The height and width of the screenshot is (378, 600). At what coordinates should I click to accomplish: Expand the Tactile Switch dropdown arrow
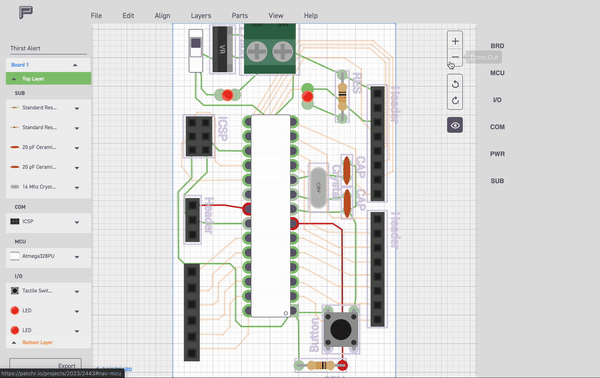coord(77,292)
